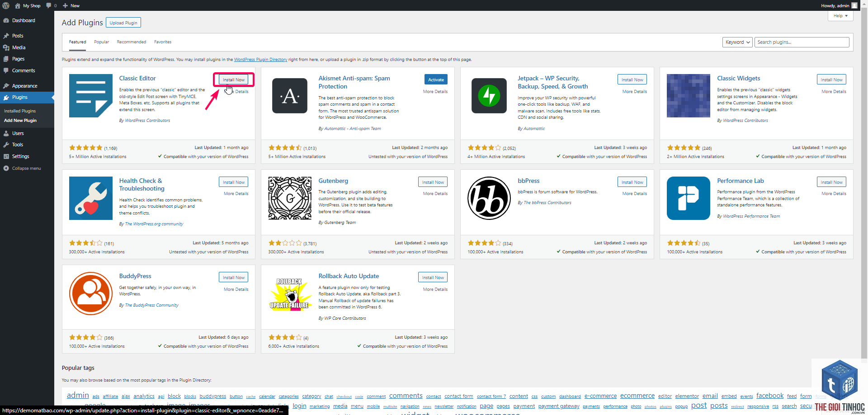Viewport: 868px width, 415px height.
Task: Expand the Help dropdown tab
Action: coord(840,16)
